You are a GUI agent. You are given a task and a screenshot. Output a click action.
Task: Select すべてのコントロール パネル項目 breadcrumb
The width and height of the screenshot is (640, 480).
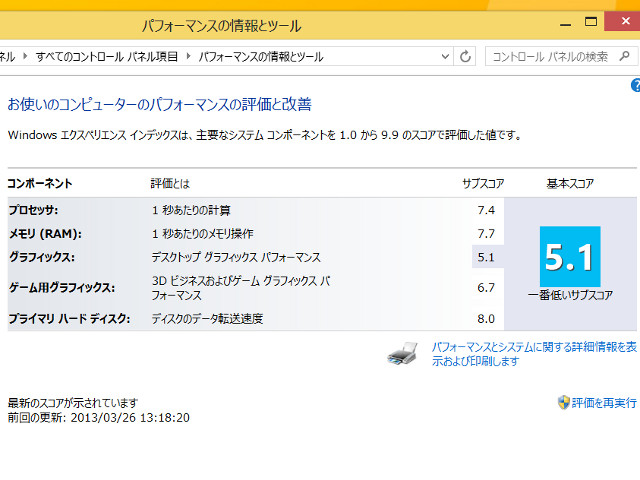coord(107,56)
